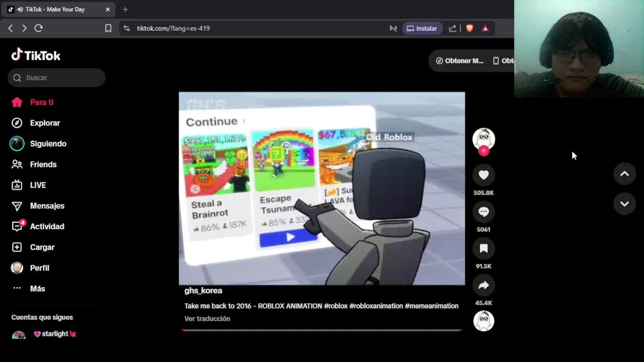Click the 5061 comments count
This screenshot has width=644, height=362.
pos(484,229)
